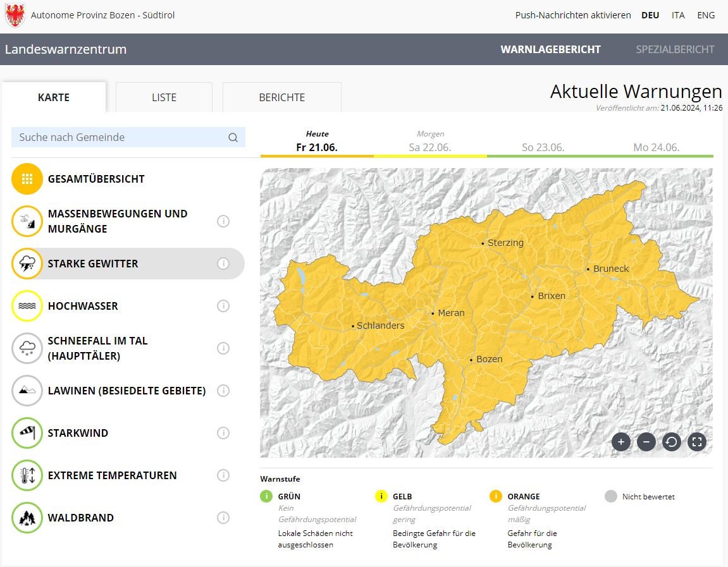This screenshot has width=728, height=567.
Task: Open the map in fullscreen
Action: [696, 442]
